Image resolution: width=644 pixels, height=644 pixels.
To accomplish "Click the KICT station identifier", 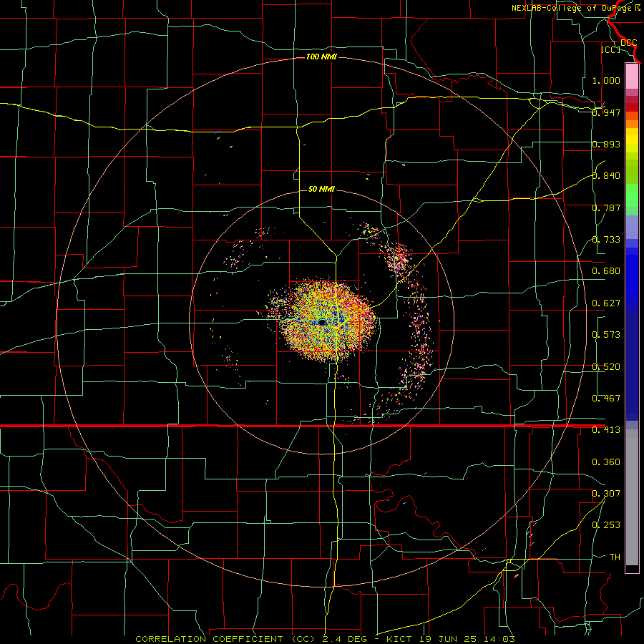I will pos(399,639).
